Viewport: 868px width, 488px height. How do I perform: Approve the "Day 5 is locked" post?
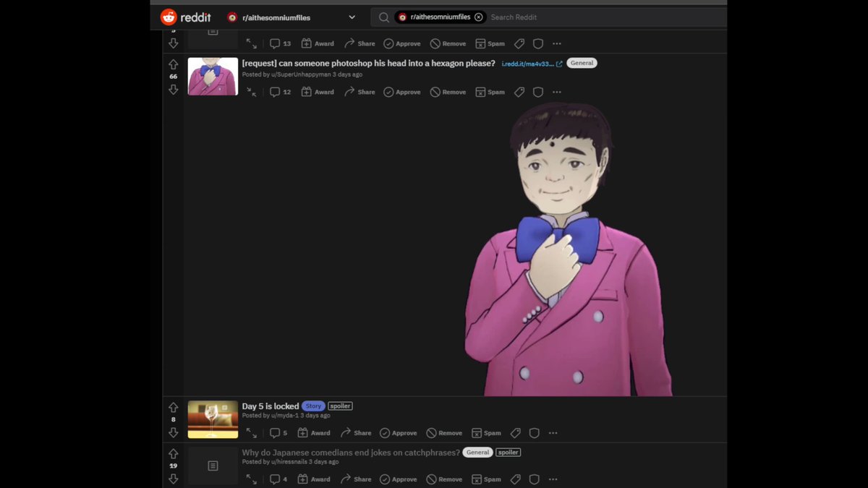[x=399, y=433]
